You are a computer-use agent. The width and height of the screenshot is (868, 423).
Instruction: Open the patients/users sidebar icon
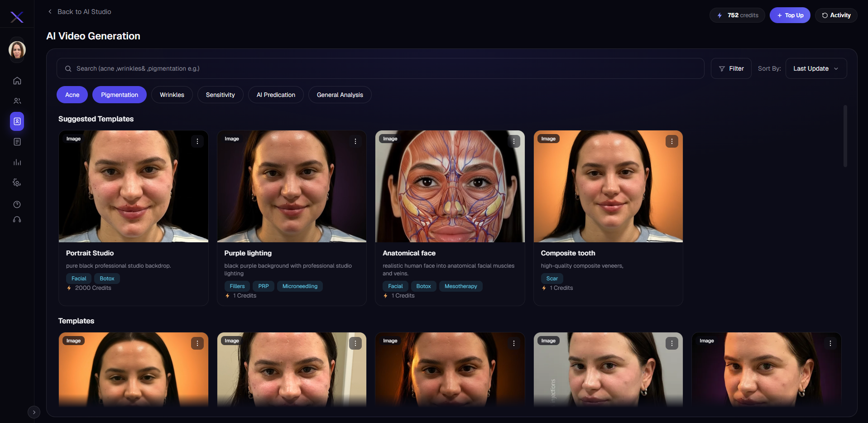(17, 101)
